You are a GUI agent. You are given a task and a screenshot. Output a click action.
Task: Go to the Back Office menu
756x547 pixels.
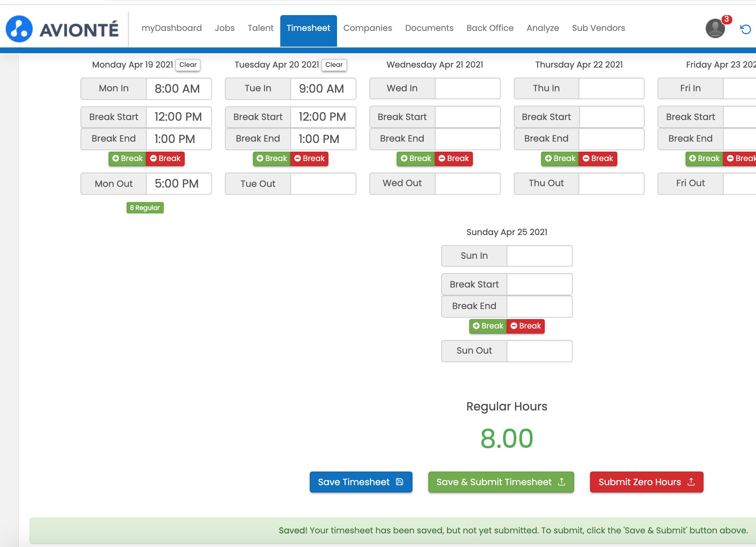click(x=490, y=28)
